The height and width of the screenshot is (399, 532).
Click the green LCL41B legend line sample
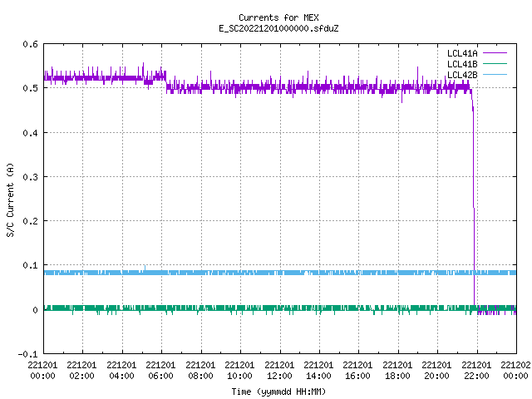coord(495,64)
